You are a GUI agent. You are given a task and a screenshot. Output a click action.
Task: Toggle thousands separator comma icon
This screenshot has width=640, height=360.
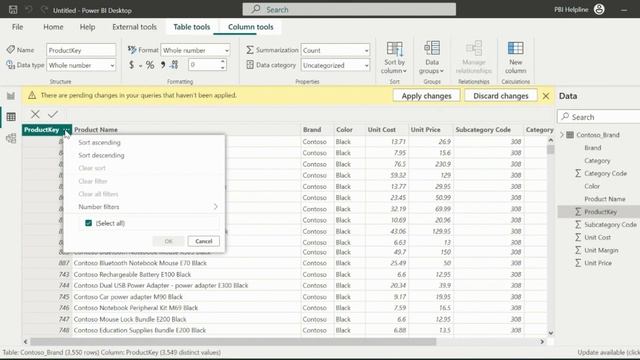162,64
